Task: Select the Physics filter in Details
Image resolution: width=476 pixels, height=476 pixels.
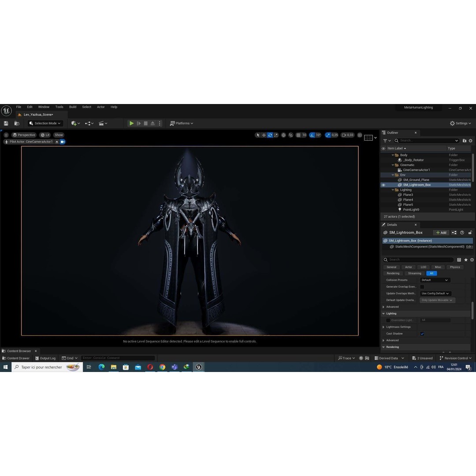Action: point(455,267)
